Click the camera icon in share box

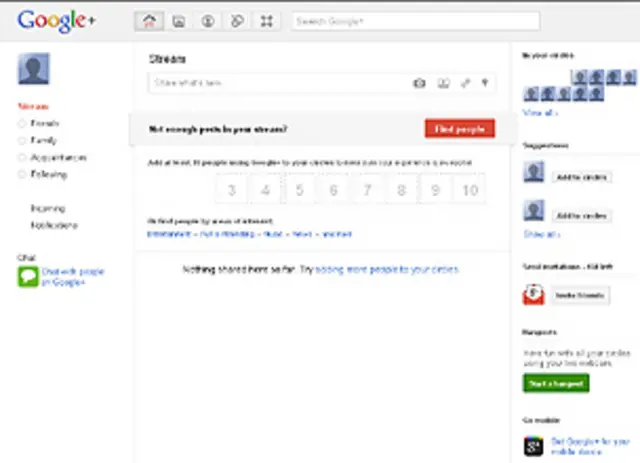tap(420, 84)
